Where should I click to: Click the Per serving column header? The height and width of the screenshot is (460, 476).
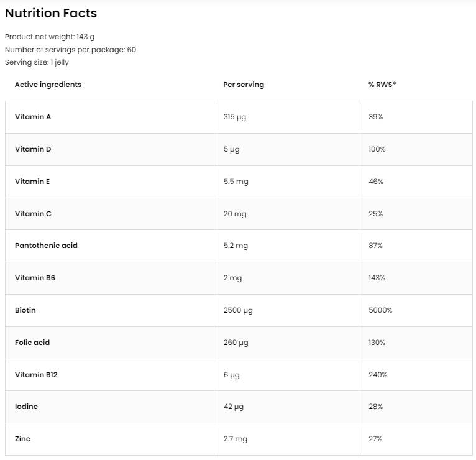[244, 85]
